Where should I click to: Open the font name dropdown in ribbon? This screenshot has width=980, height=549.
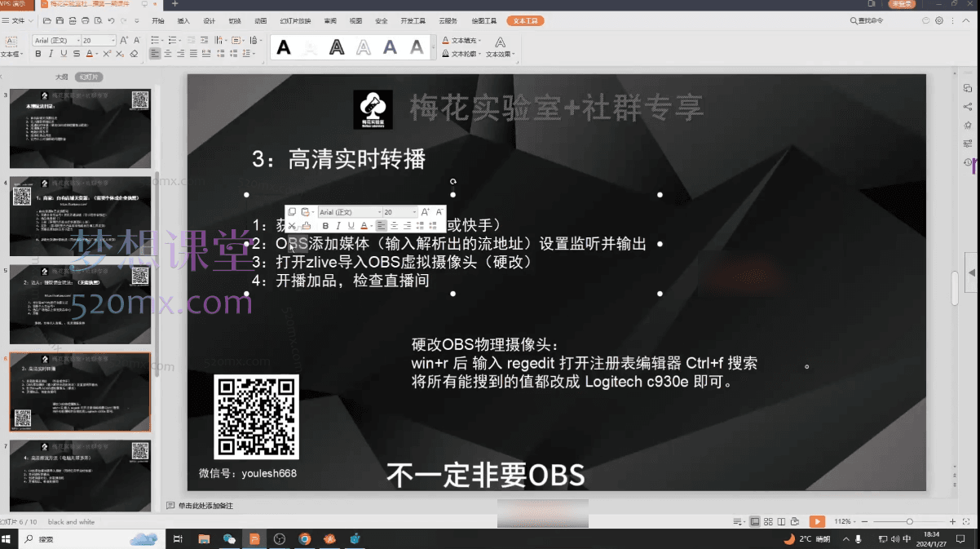[77, 40]
